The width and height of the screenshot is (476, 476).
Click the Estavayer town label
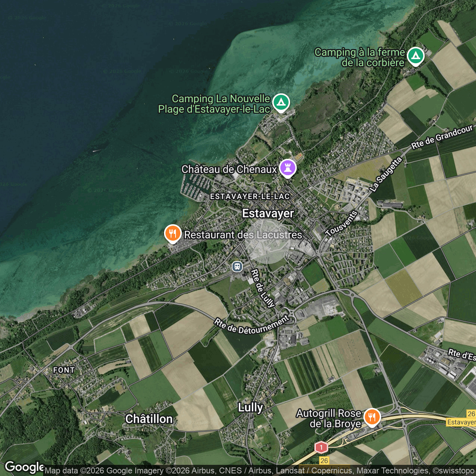tap(268, 213)
